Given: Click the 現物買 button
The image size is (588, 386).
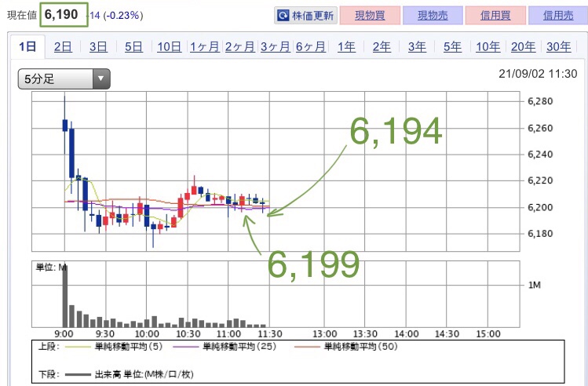Looking at the screenshot, I should coord(370,16).
